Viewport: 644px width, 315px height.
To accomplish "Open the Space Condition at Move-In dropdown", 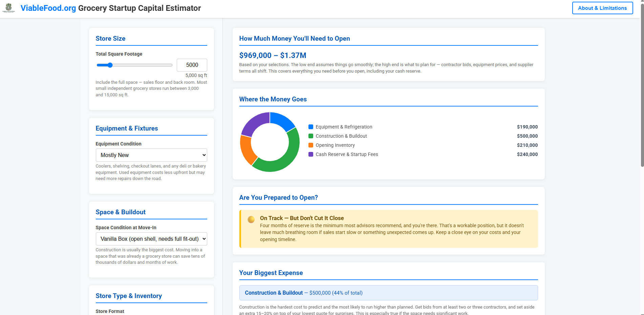I will click(151, 239).
